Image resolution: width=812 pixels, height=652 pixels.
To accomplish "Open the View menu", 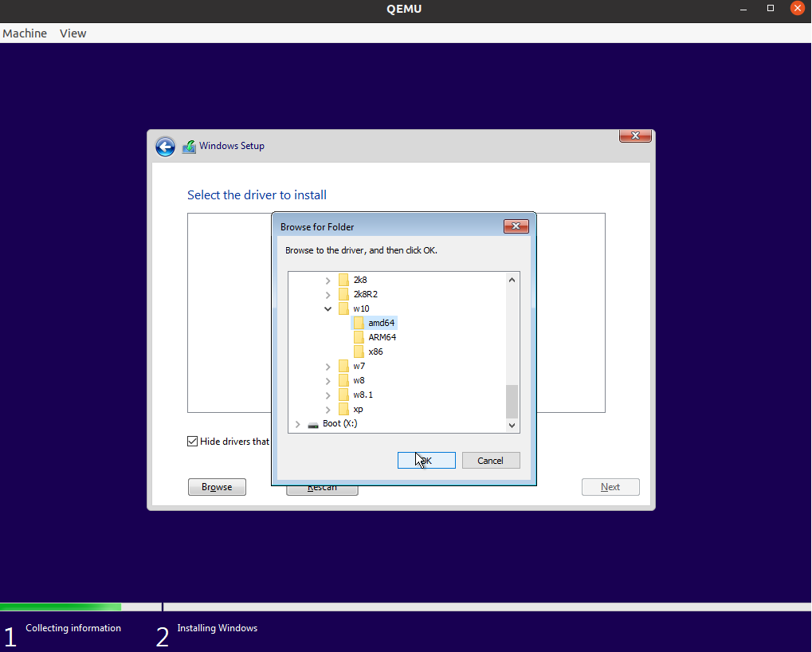I will 73,33.
